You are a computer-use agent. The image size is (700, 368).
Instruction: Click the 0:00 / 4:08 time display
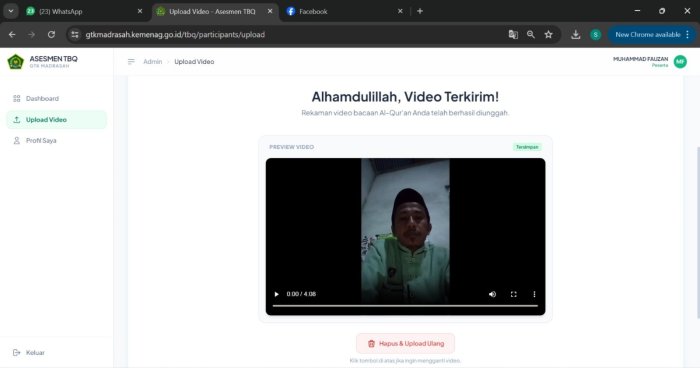tap(301, 294)
